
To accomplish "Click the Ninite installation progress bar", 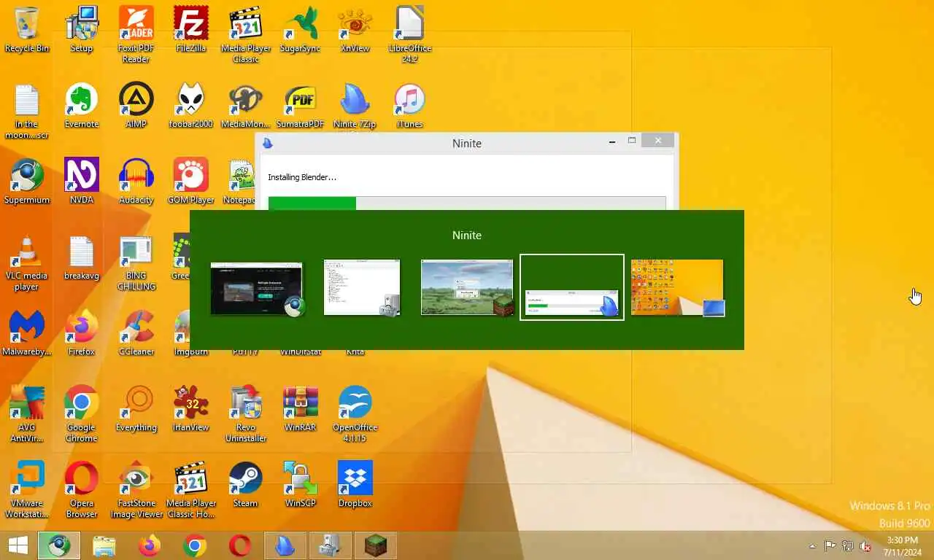I will coord(467,203).
